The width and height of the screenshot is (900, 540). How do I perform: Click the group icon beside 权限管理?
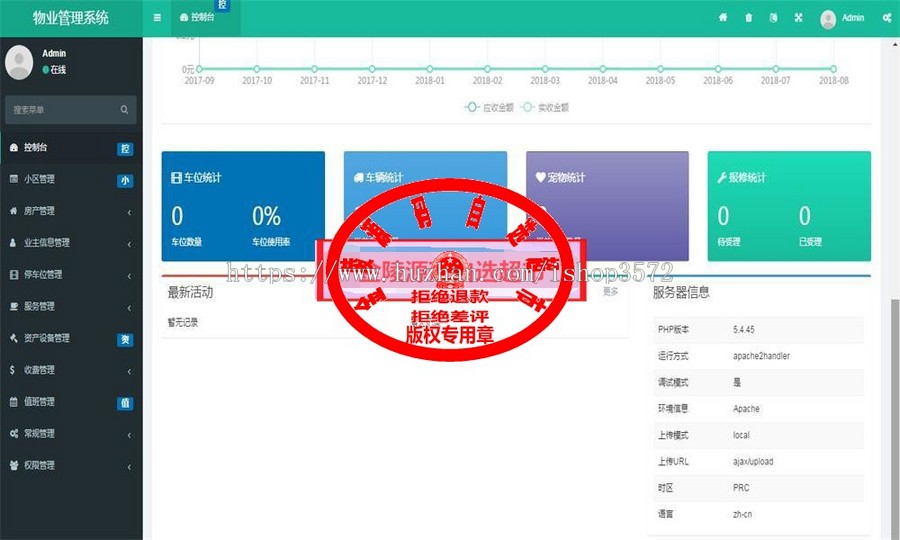tap(14, 465)
